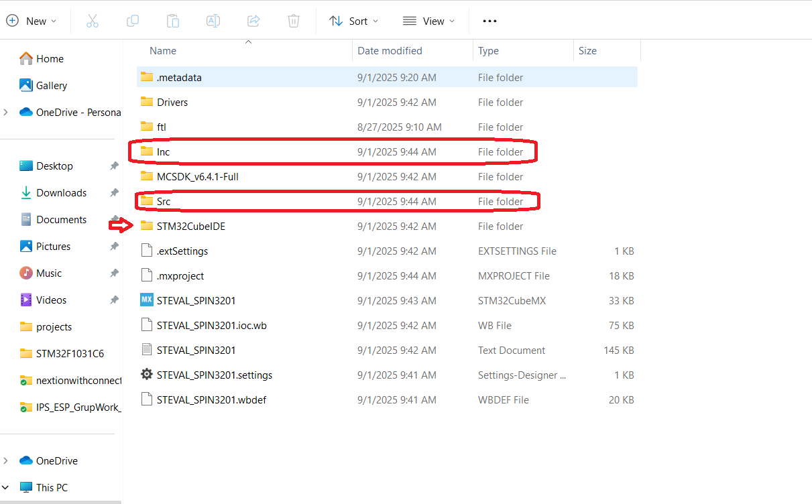Screen dimensions: 812x504
Task: Select the Cut icon in the toolbar
Action: click(93, 21)
